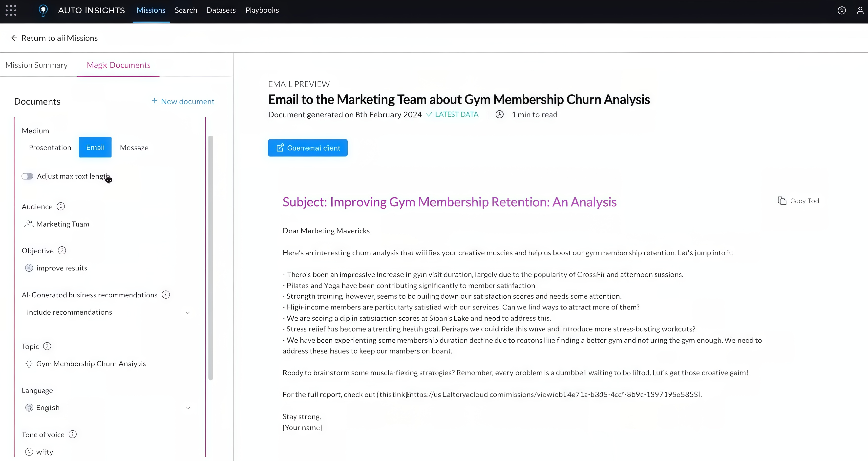The image size is (868, 461).
Task: Click the Objective info icon
Action: [x=62, y=251]
